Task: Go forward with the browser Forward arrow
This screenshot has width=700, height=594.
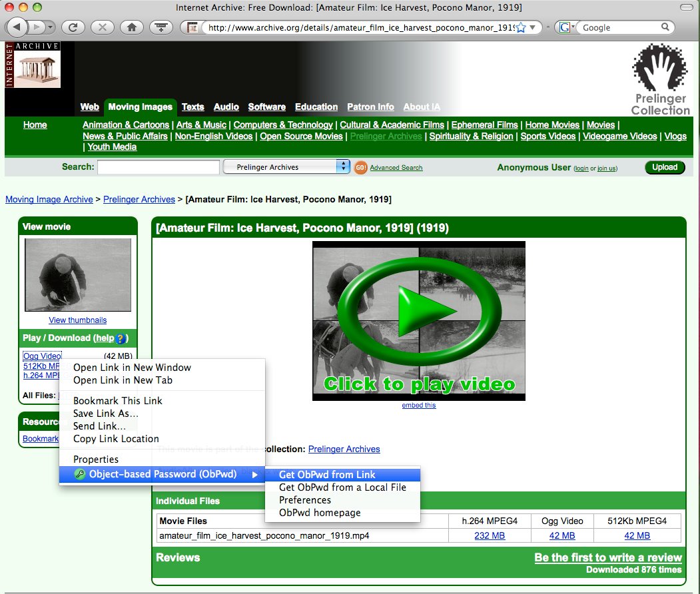Action: 37,27
